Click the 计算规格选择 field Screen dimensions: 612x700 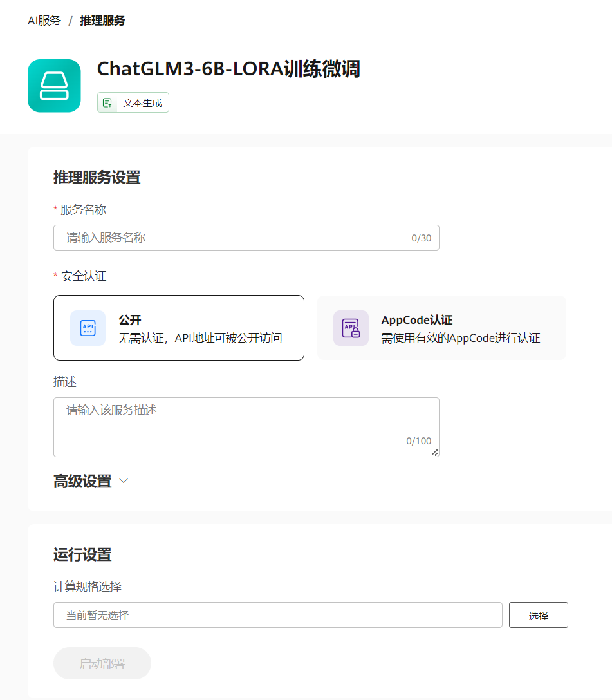[278, 615]
